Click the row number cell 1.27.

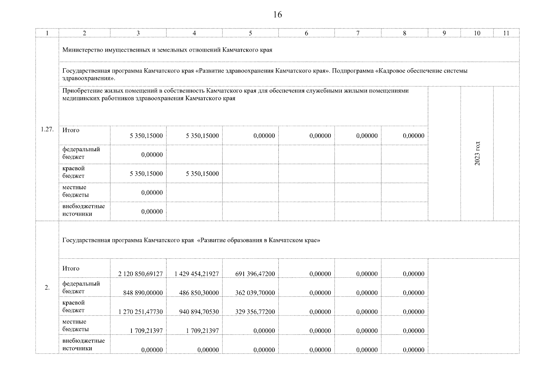[47, 129]
